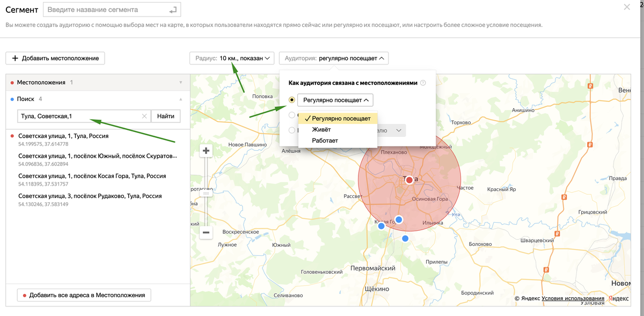The width and height of the screenshot is (644, 316).
Task: Clear the address search field text
Action: (x=144, y=116)
